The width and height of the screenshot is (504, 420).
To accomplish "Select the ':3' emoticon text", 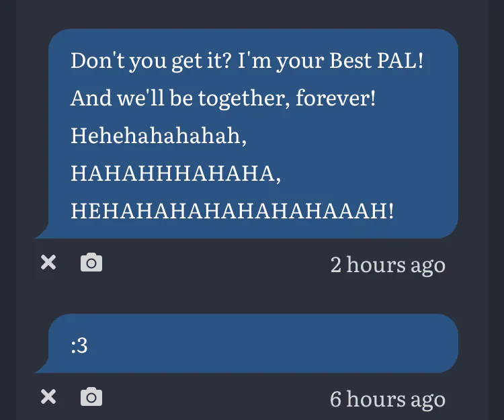I will [79, 345].
